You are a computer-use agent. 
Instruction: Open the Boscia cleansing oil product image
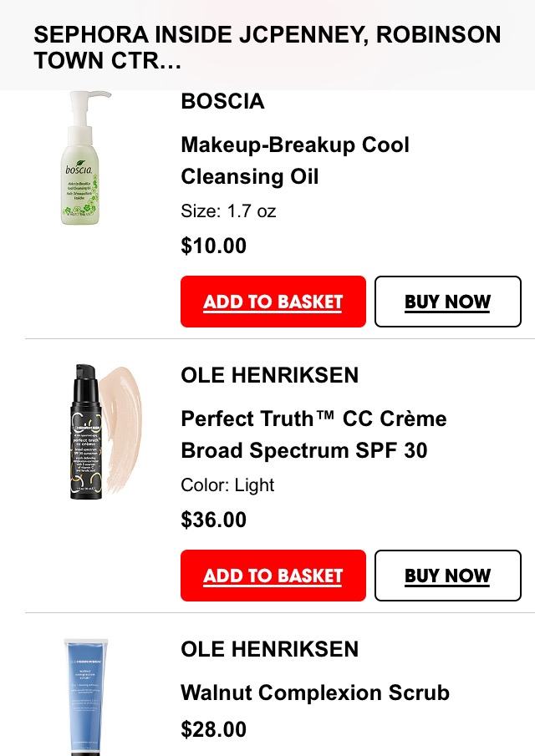pos(82,157)
